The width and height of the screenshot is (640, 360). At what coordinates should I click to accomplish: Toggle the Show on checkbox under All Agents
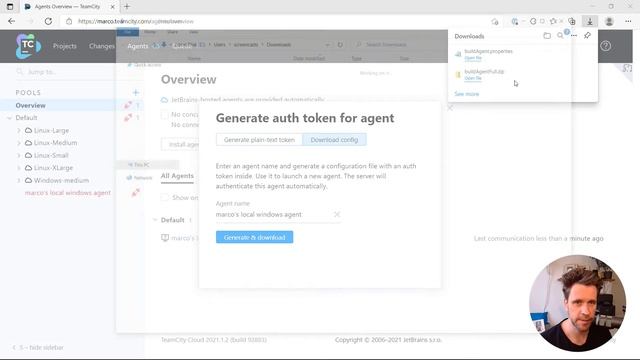click(x=164, y=198)
